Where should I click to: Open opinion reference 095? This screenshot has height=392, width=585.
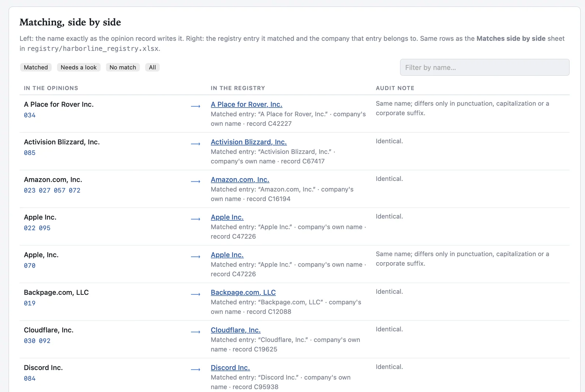coord(45,228)
